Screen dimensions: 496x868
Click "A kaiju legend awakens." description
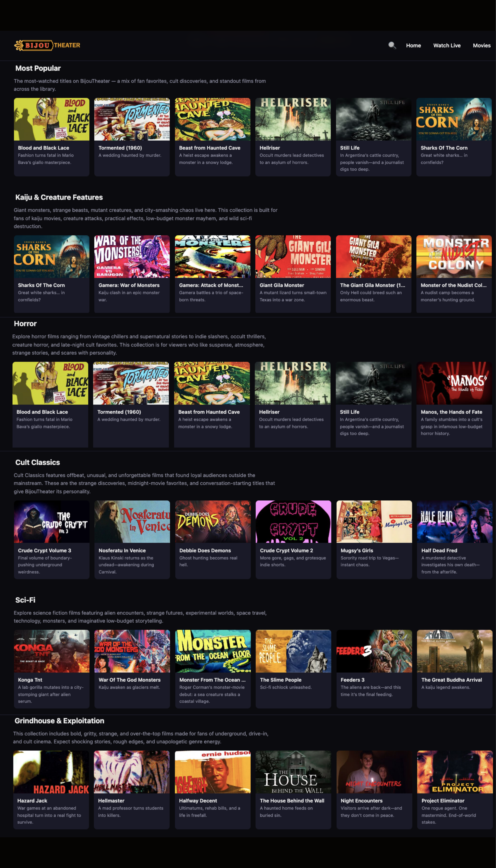click(x=446, y=687)
